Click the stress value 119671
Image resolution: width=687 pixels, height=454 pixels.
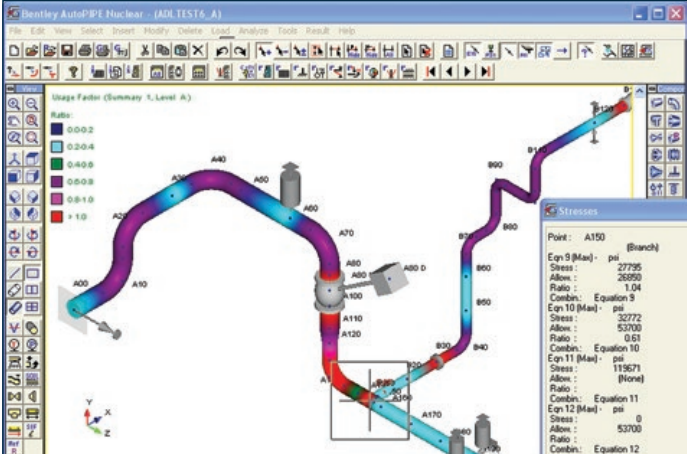tap(627, 368)
